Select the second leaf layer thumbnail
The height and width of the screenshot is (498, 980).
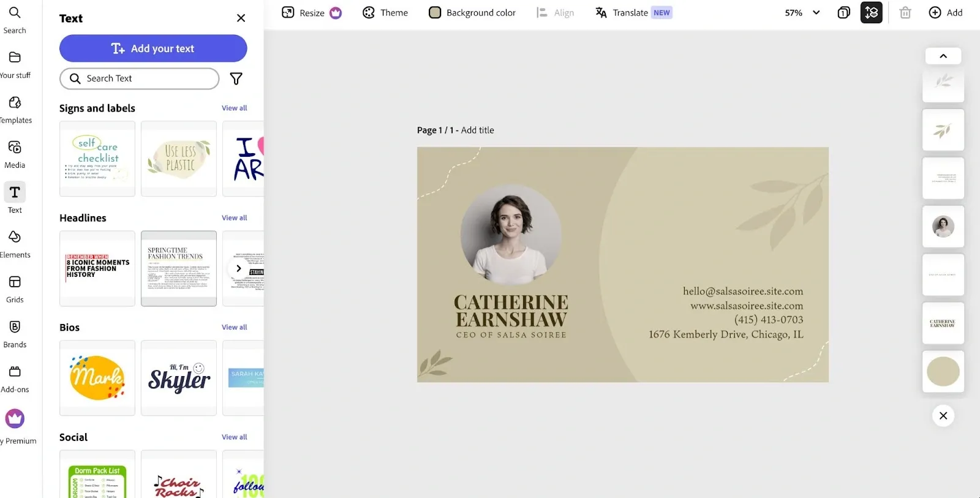pos(943,130)
